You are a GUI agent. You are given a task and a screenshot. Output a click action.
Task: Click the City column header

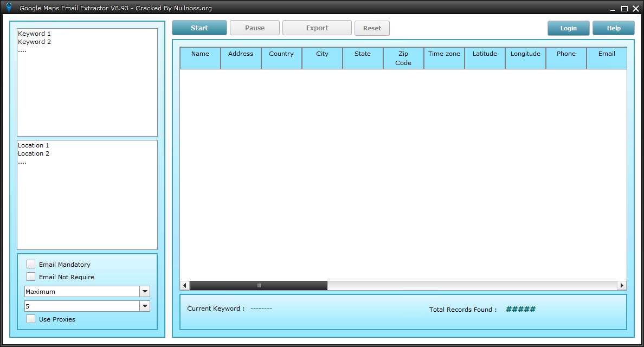coord(322,58)
